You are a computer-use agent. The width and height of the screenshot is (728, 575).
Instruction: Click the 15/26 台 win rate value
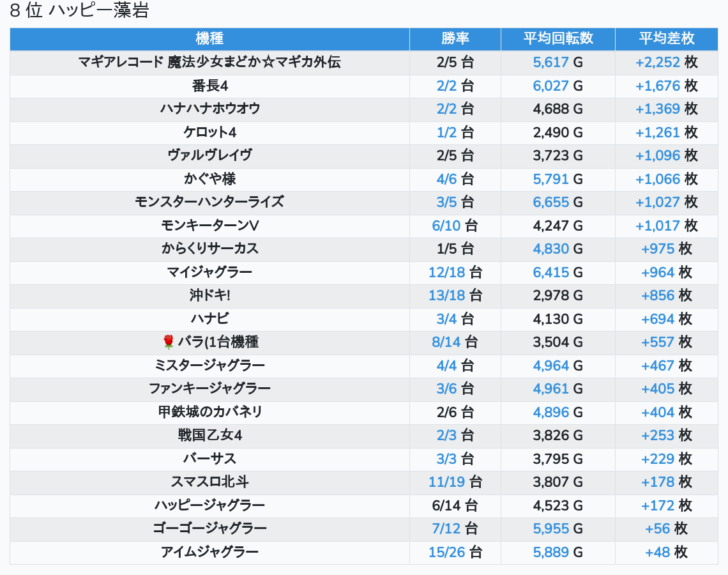point(455,552)
